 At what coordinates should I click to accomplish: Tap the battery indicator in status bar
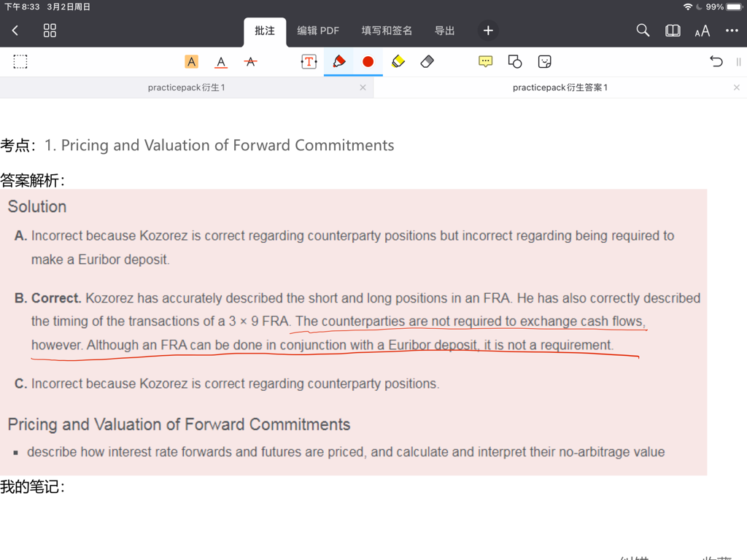(734, 7)
